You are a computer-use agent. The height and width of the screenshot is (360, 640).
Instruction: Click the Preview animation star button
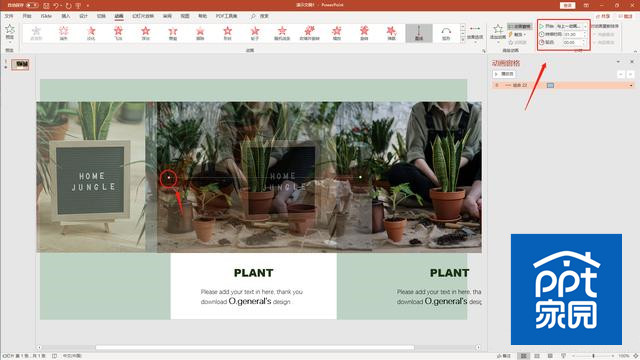tap(10, 32)
